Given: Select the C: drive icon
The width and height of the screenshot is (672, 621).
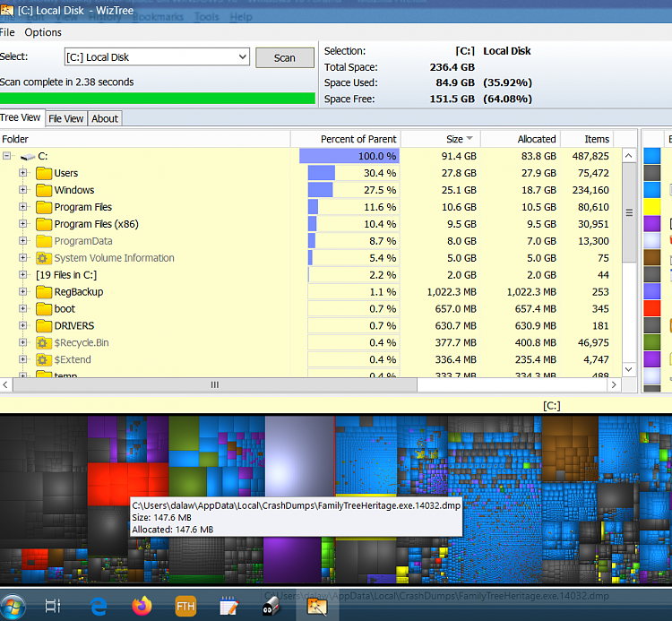Looking at the screenshot, I should [28, 157].
